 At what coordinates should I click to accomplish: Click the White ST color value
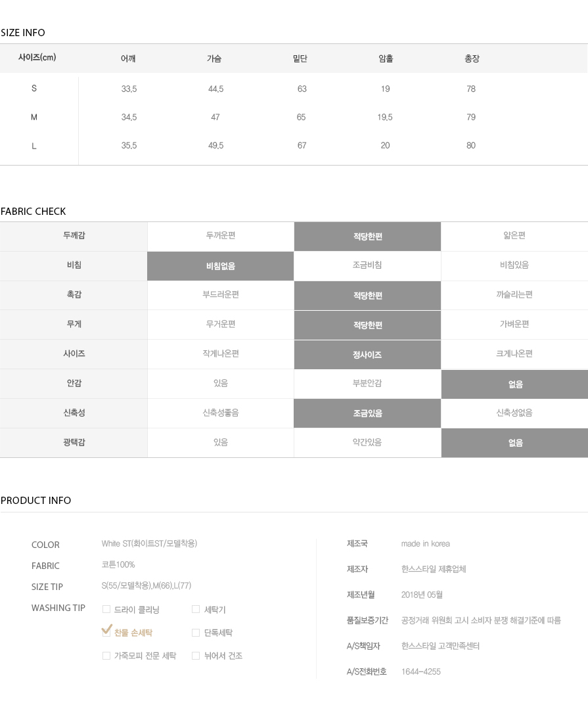click(149, 543)
